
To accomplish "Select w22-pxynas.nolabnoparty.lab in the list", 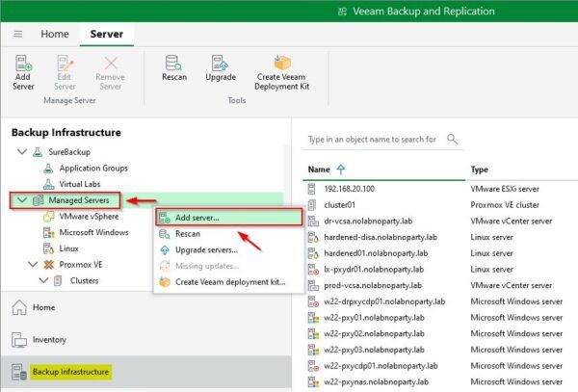I will [x=376, y=382].
